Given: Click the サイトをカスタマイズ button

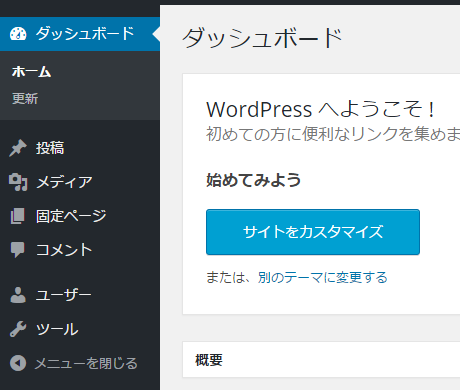Looking at the screenshot, I should [x=313, y=232].
